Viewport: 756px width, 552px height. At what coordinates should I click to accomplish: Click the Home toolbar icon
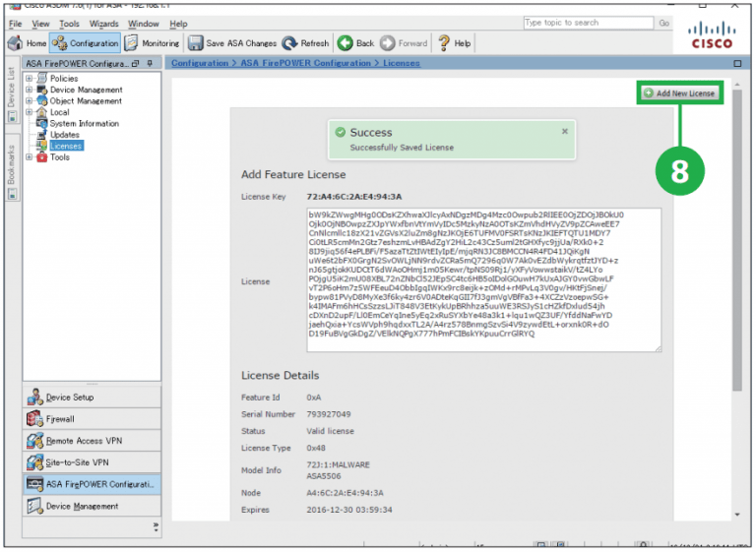(15, 43)
